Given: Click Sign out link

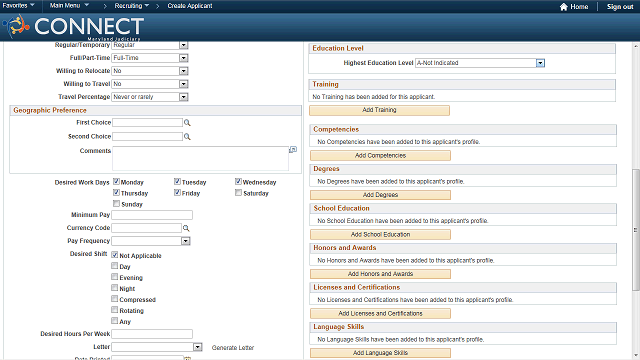Looking at the screenshot, I should coord(620,7).
